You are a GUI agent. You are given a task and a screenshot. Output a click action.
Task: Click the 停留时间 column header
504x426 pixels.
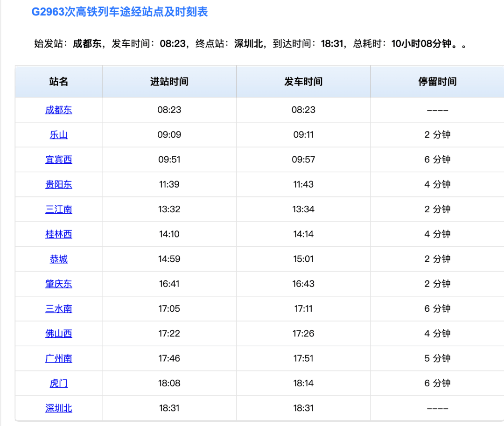tap(437, 82)
